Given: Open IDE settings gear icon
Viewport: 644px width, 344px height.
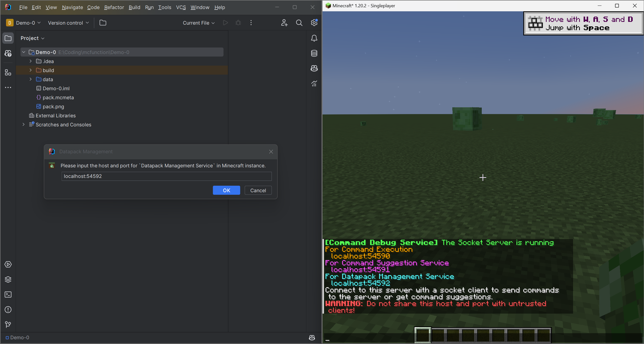Looking at the screenshot, I should coord(314,23).
